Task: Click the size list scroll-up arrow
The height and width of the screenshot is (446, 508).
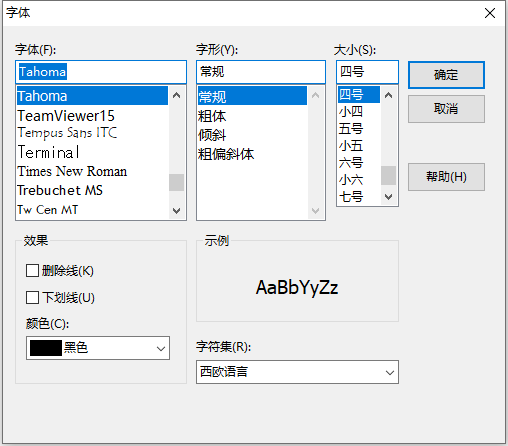Action: 388,95
